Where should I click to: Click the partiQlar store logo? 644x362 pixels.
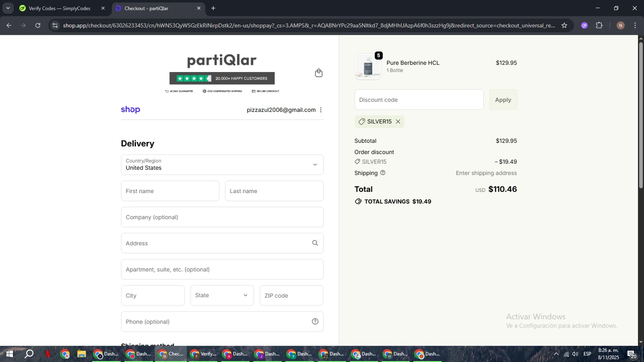click(222, 60)
